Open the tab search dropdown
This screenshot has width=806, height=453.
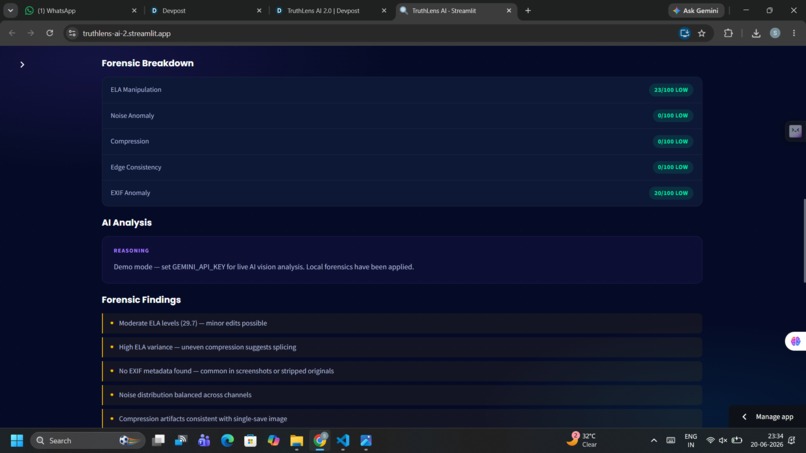[x=10, y=10]
